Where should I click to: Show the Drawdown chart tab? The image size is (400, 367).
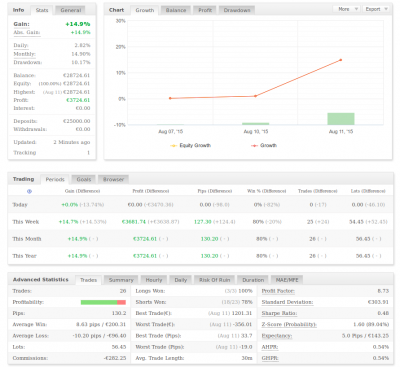coord(237,10)
